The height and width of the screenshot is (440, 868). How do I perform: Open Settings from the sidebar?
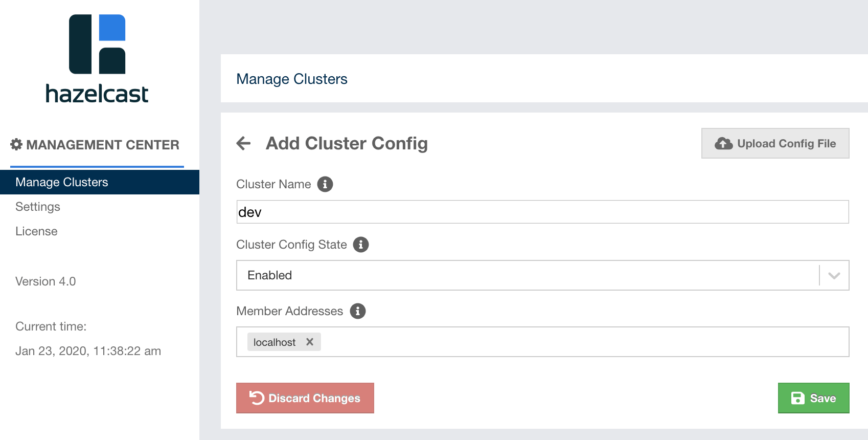(38, 207)
